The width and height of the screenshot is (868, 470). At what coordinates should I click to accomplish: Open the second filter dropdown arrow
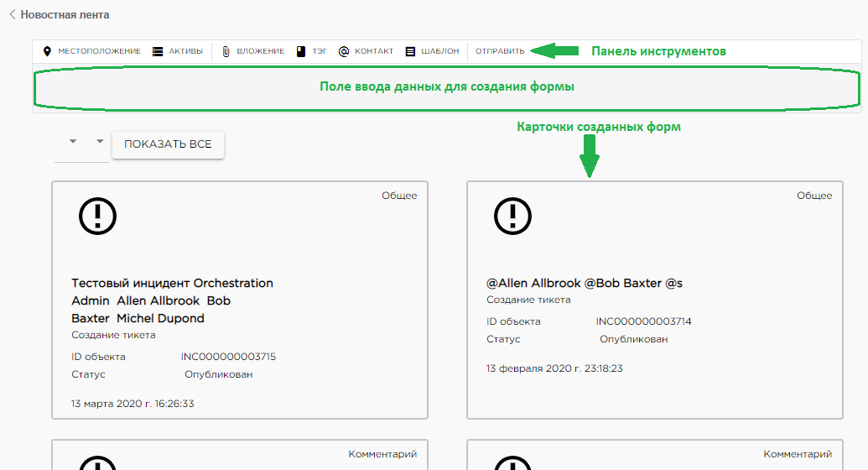pyautogui.click(x=100, y=141)
